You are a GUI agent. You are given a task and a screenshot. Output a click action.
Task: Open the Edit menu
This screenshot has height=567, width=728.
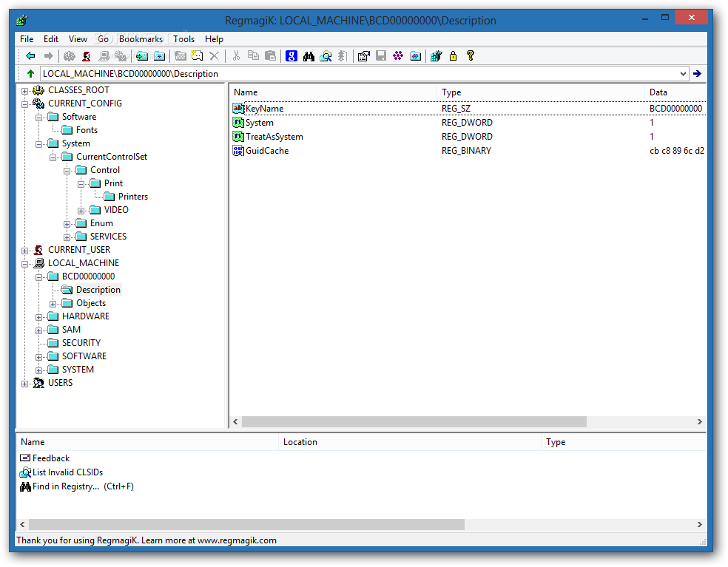point(50,39)
